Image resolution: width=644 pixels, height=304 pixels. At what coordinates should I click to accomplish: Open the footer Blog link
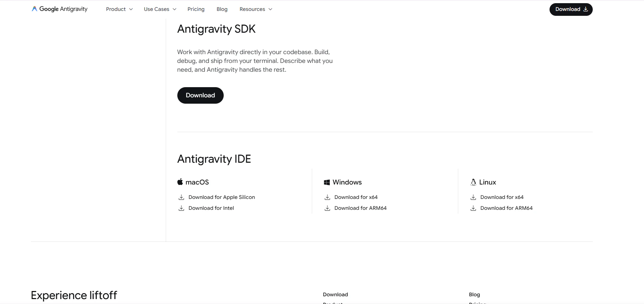474,295
